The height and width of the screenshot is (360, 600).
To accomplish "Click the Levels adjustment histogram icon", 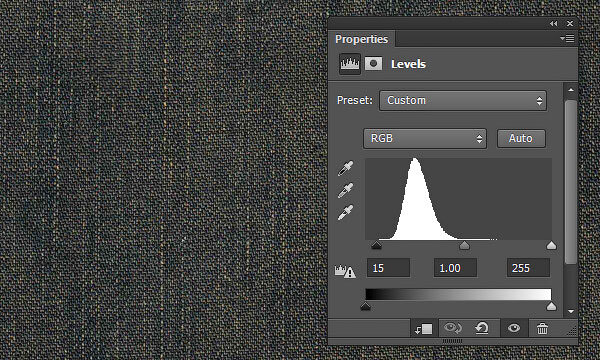I will coord(350,64).
